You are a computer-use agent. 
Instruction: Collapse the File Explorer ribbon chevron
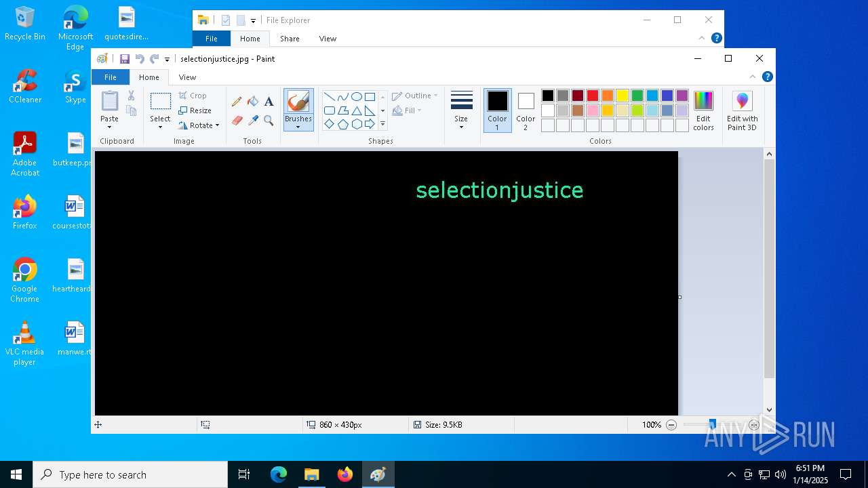point(702,39)
